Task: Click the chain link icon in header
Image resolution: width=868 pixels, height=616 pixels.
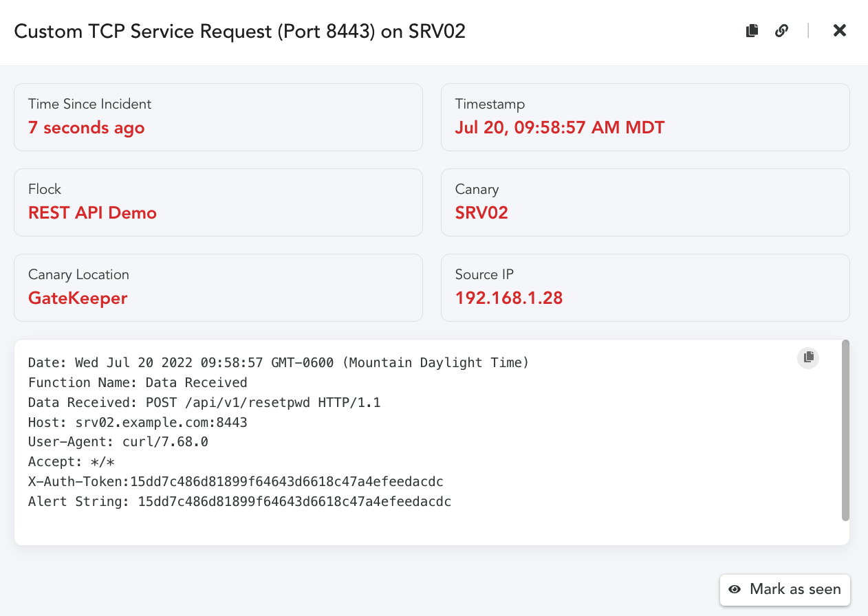Action: (x=781, y=30)
